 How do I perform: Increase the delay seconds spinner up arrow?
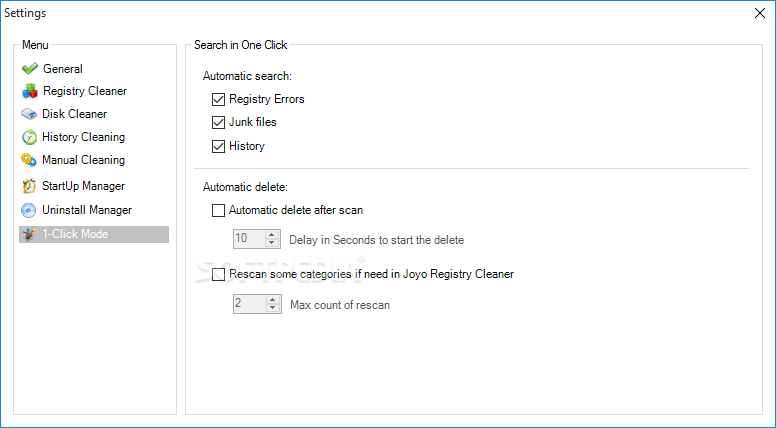272,235
